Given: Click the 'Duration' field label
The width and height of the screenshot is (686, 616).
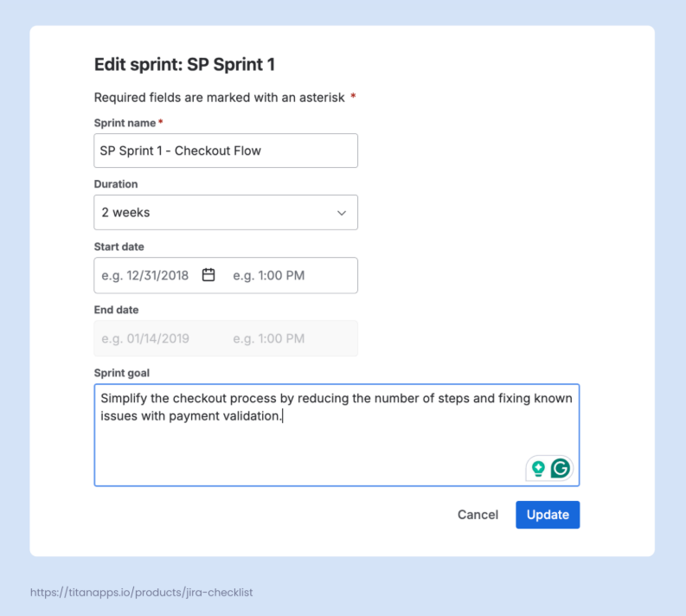Looking at the screenshot, I should click(x=116, y=184).
